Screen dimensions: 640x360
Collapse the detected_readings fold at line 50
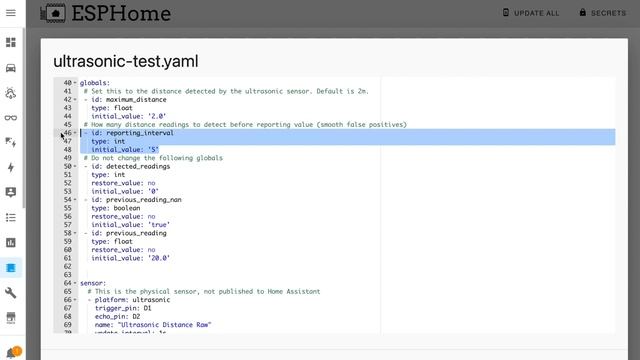tap(75, 167)
